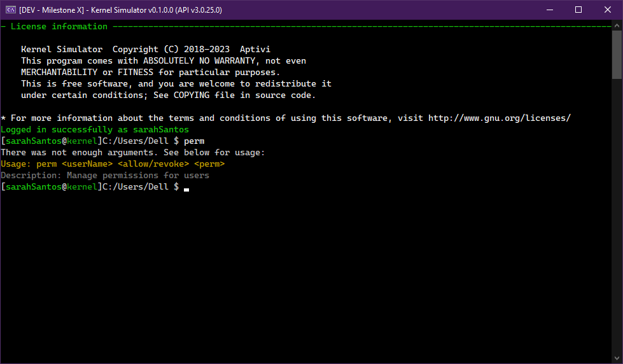623x364 pixels.
Task: Click the blinking cursor at the prompt
Action: point(186,188)
